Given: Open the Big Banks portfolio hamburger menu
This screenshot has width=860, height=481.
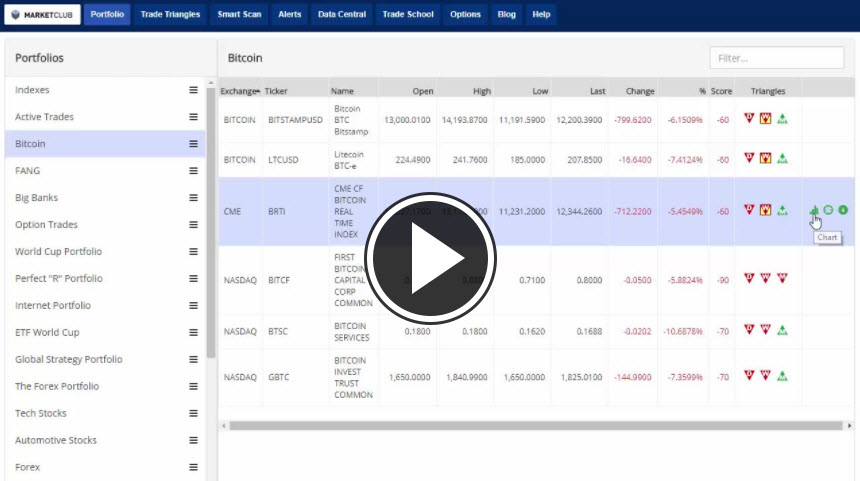Looking at the screenshot, I should coord(194,197).
